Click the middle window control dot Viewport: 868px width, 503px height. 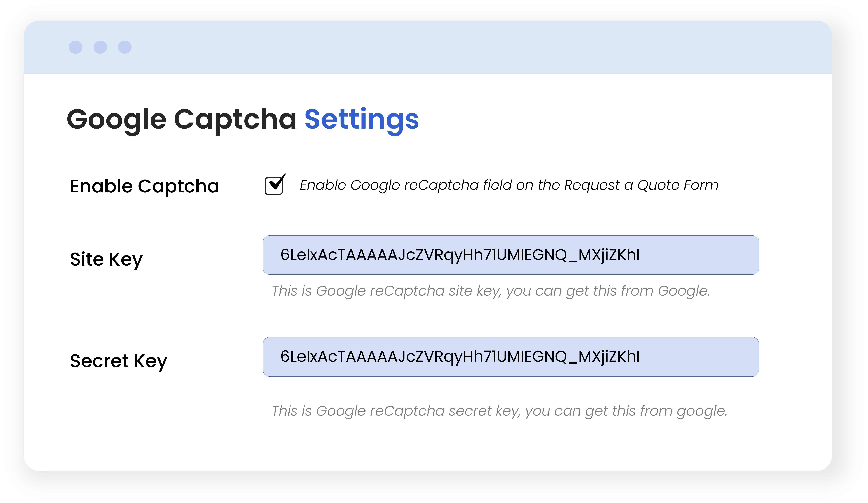[100, 47]
